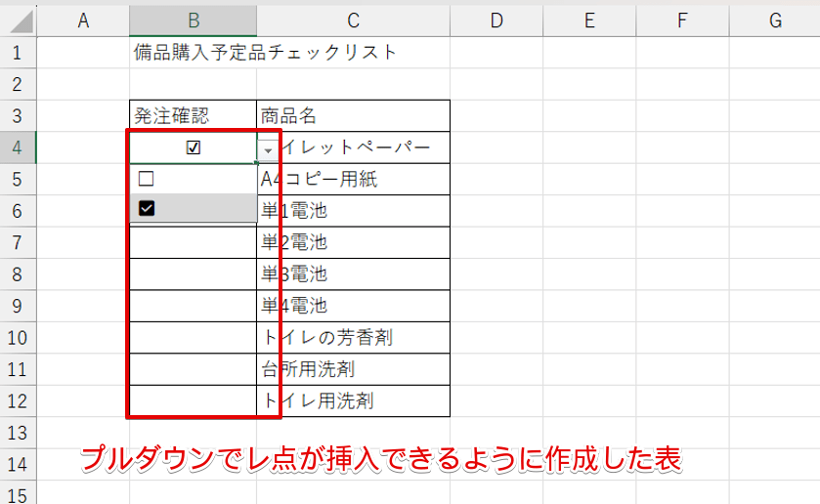The width and height of the screenshot is (820, 504).
Task: Choose the empty checkbox option in dropdown list
Action: (x=193, y=180)
